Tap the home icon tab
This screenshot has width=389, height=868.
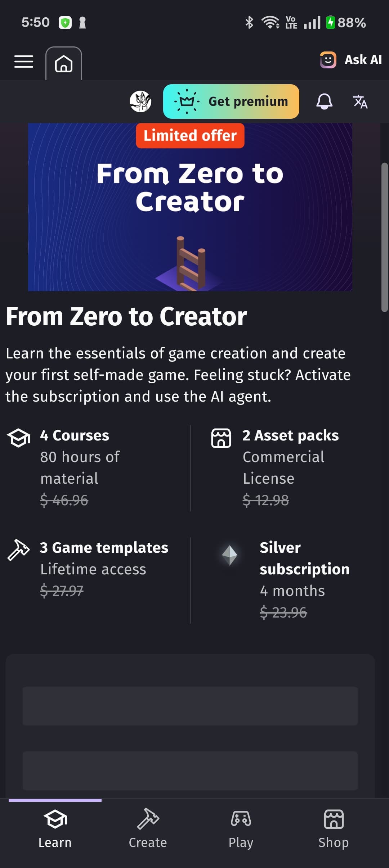click(x=64, y=64)
